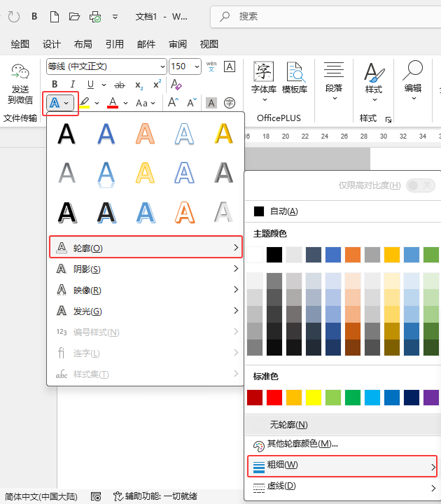Select the orange outline A in bottom row
The width and height of the screenshot is (441, 504).
[x=185, y=213]
